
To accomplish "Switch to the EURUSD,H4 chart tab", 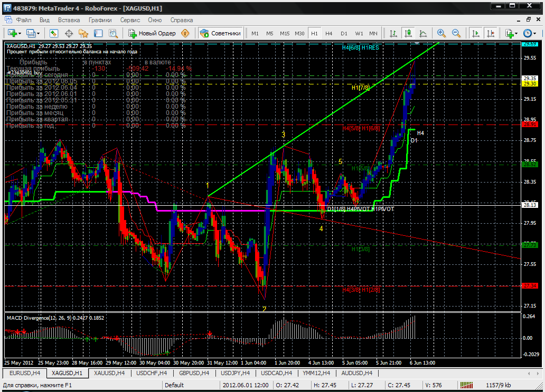I will [25, 373].
